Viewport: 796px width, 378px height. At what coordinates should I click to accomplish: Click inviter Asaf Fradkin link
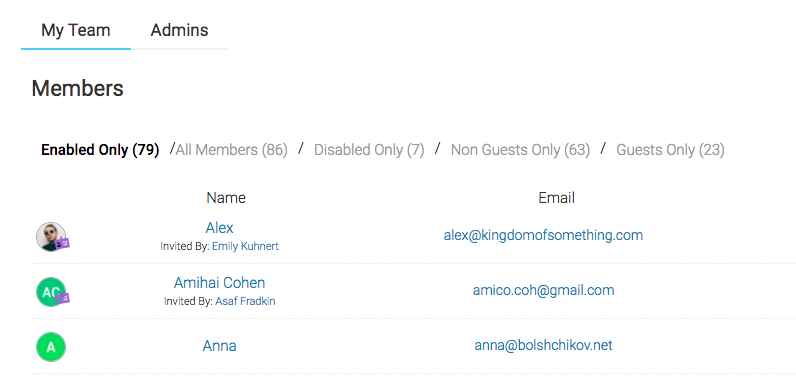pyautogui.click(x=245, y=301)
